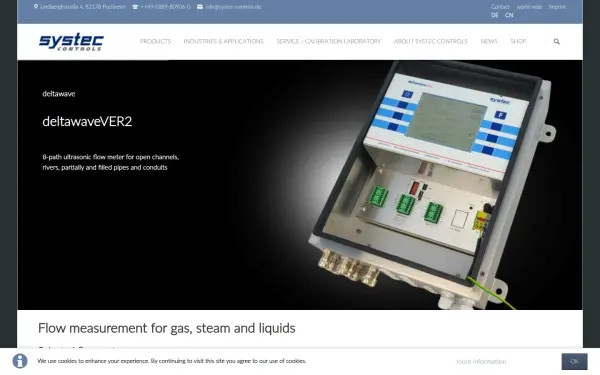This screenshot has width=600, height=375.
Task: Click the deltawave device product image
Action: click(432, 186)
